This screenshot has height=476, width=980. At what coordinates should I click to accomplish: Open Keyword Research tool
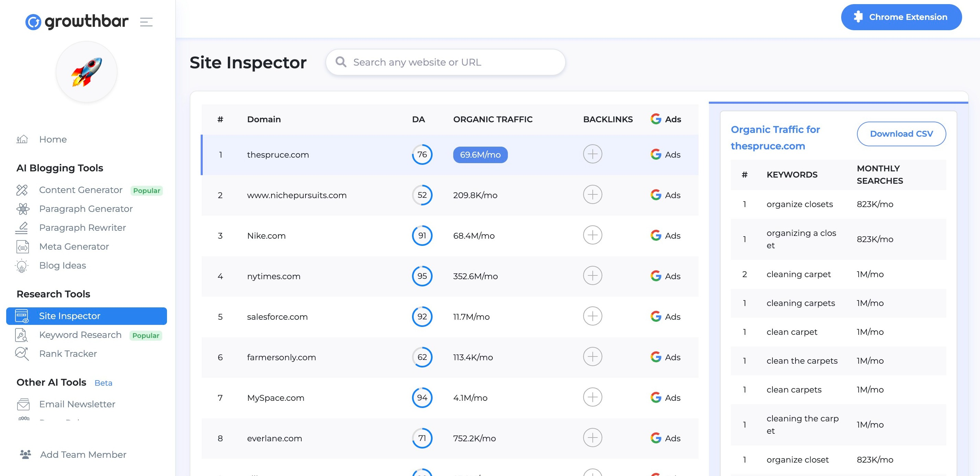click(x=80, y=335)
